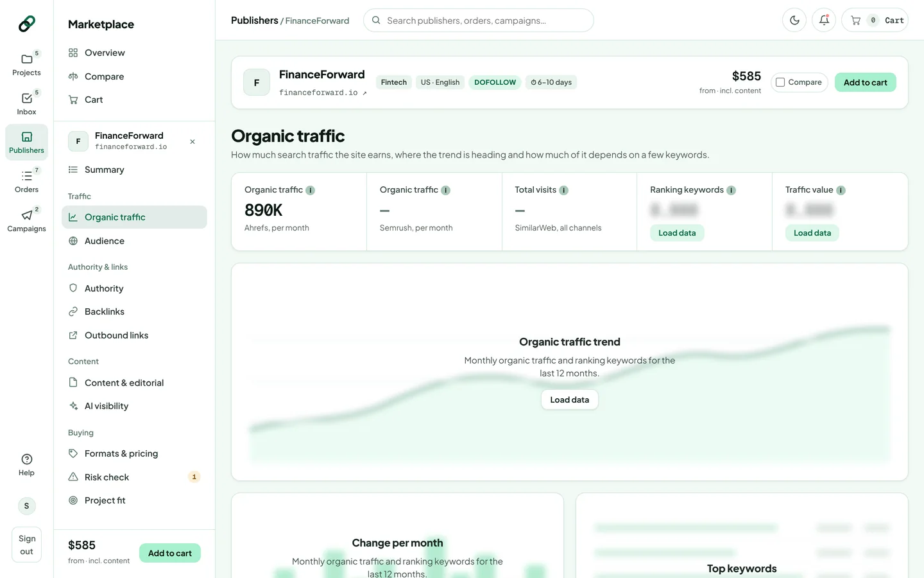Open Help in the left rail
This screenshot has height=578, width=924.
coord(26,464)
